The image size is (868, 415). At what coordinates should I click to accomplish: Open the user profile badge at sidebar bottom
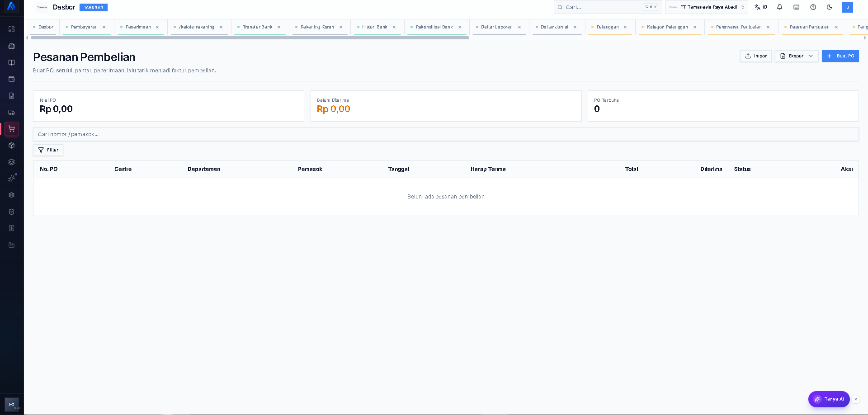coord(12,405)
